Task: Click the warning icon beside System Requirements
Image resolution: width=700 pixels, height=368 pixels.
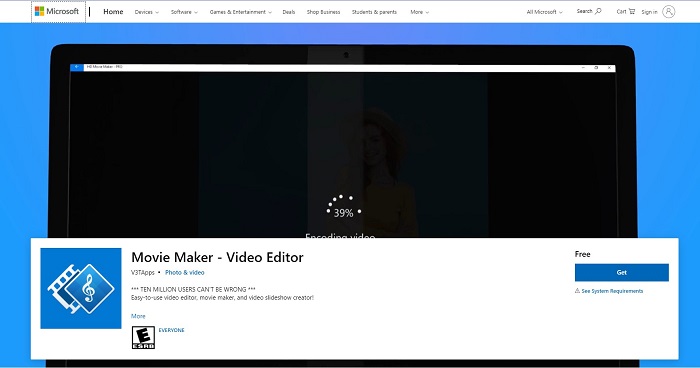Action: [x=577, y=291]
